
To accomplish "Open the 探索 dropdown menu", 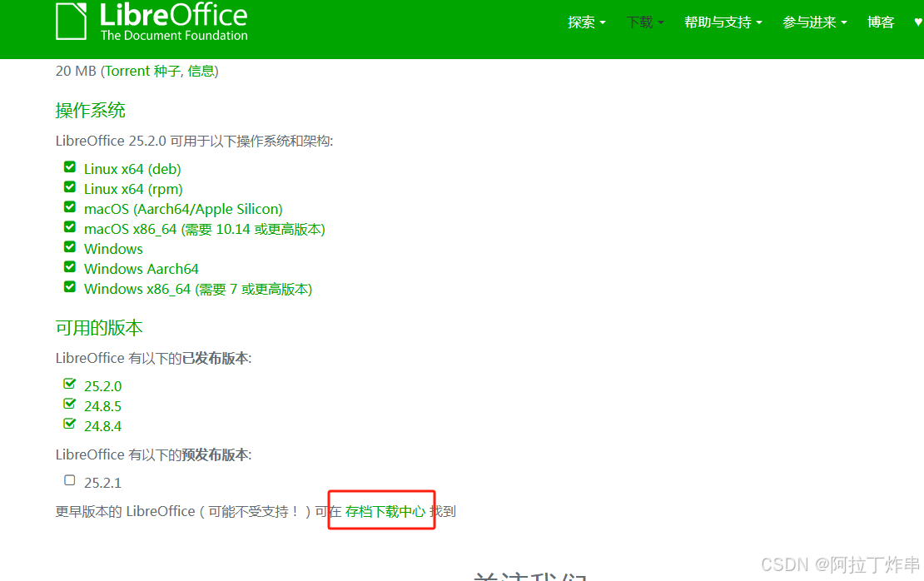I will (x=586, y=22).
